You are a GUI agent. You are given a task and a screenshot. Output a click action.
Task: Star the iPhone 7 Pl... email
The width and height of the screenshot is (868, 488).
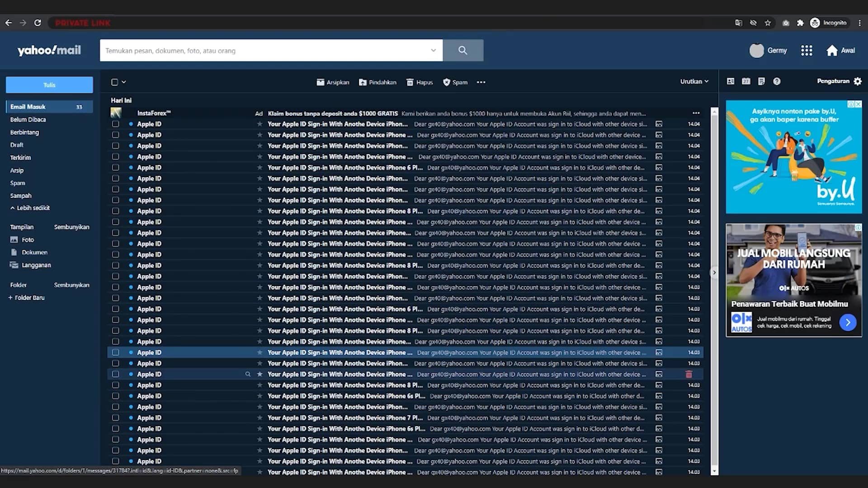[259, 418]
